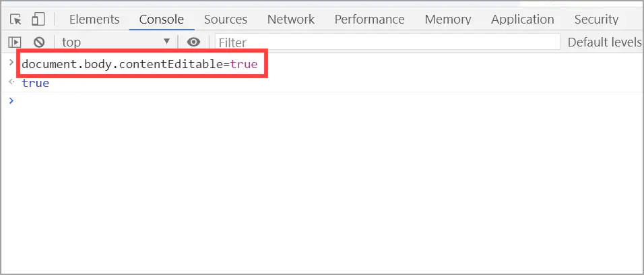This screenshot has width=644, height=275.
Task: Click the arrow beside the entered command
Action: [x=11, y=63]
